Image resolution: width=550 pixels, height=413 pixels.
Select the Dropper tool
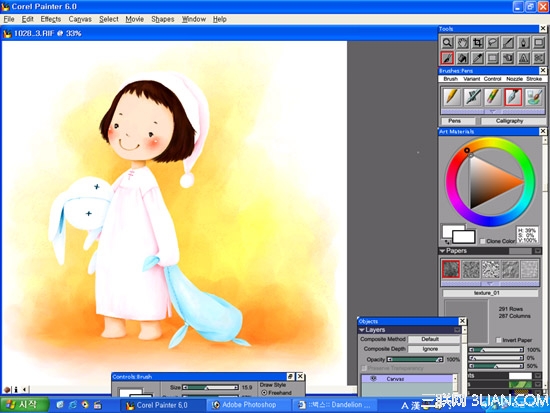coord(477,58)
